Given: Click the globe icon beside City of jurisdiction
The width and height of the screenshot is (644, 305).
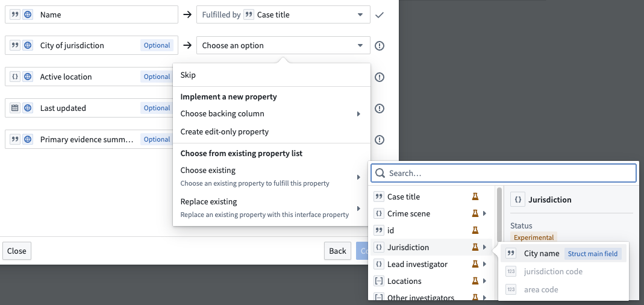Looking at the screenshot, I should (x=28, y=45).
